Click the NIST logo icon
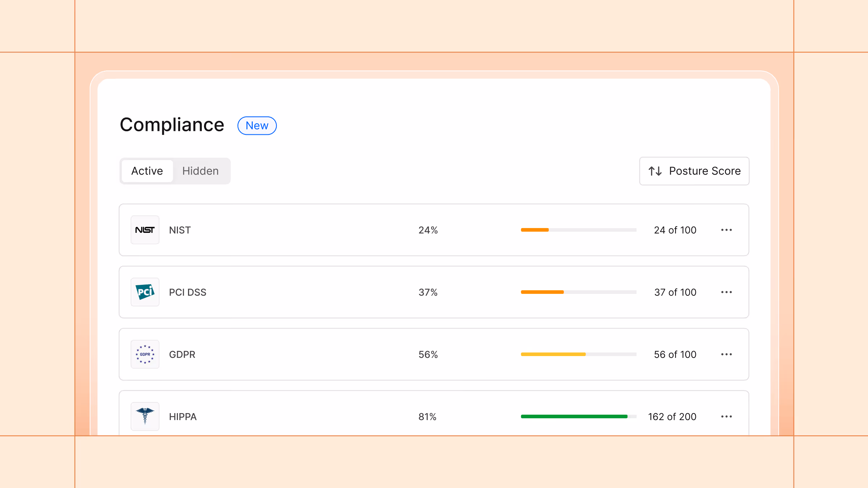 tap(145, 230)
